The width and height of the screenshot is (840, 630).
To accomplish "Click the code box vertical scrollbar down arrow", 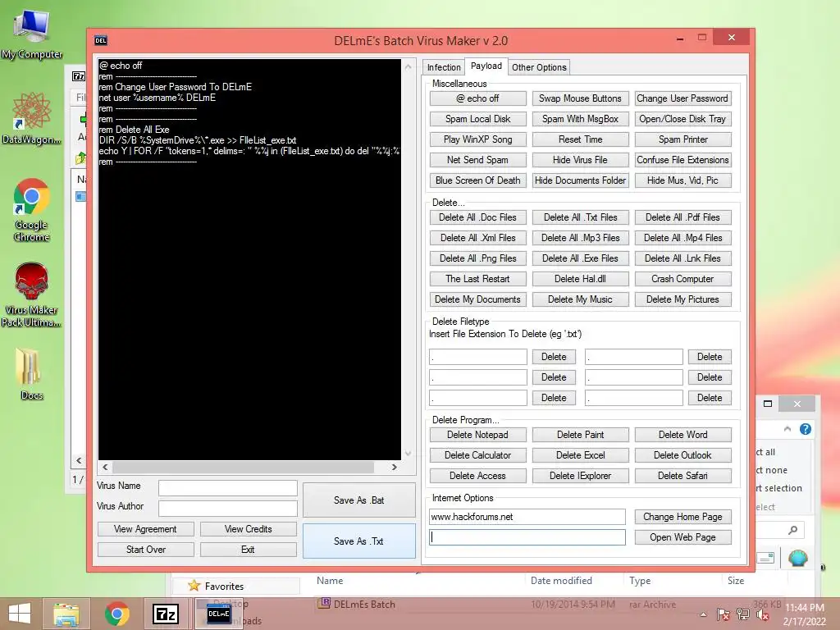I will [x=409, y=453].
